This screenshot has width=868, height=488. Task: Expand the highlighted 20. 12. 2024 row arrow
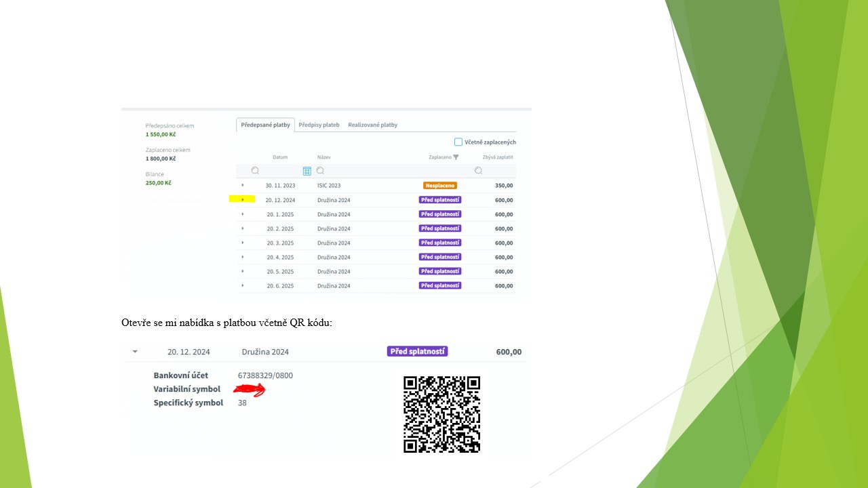243,199
